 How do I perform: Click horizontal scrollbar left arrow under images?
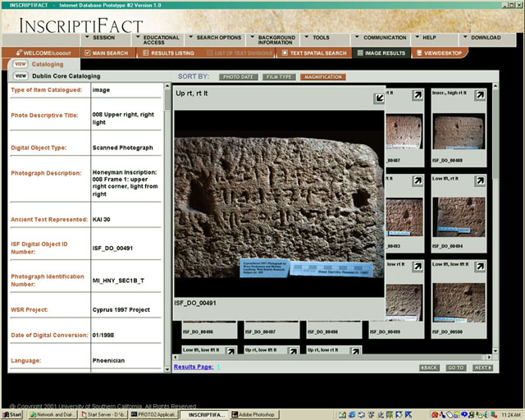[x=175, y=358]
